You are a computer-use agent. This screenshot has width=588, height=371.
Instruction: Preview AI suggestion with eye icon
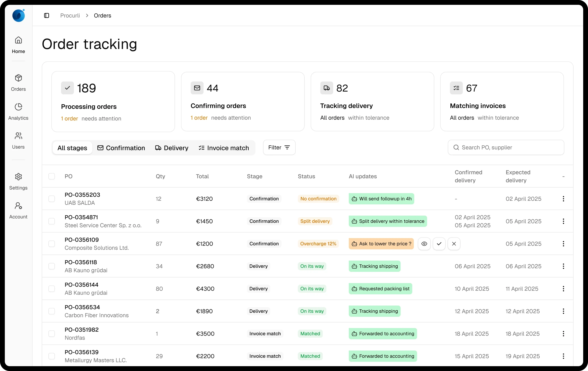(x=424, y=244)
